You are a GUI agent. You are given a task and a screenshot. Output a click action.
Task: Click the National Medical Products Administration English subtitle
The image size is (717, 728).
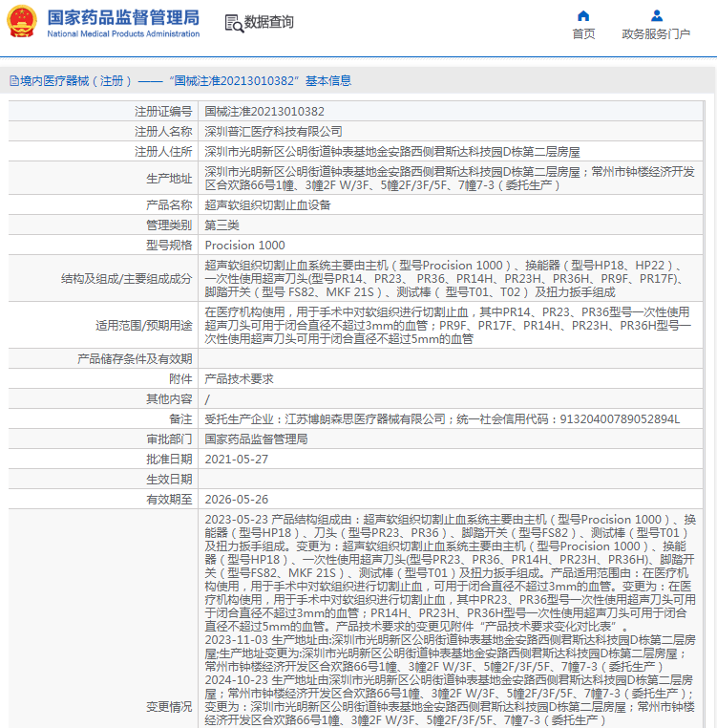point(123,34)
